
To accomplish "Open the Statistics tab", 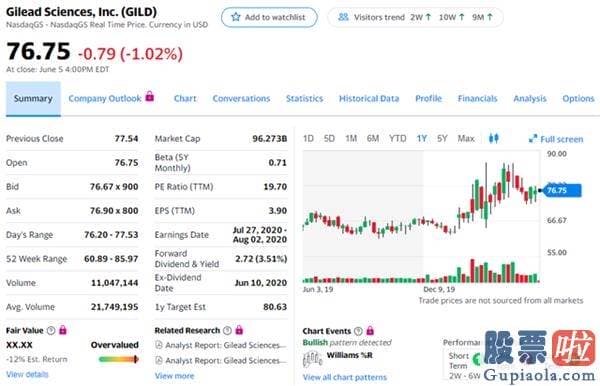I will 305,98.
